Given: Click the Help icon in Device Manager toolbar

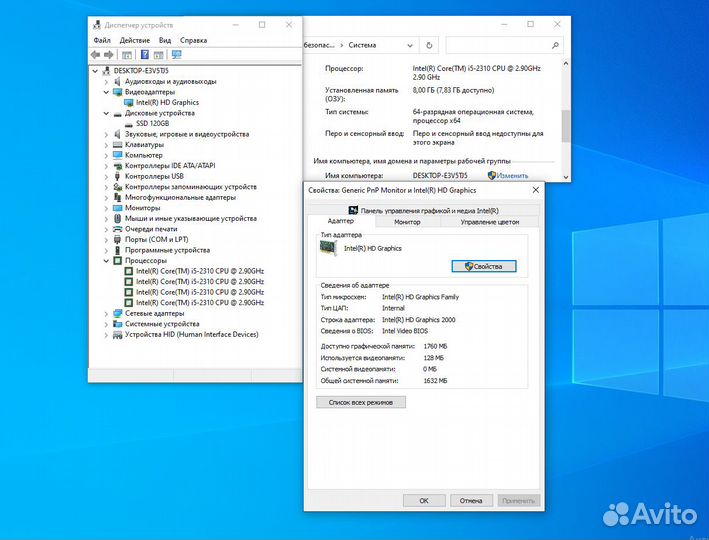Looking at the screenshot, I should tap(145, 55).
